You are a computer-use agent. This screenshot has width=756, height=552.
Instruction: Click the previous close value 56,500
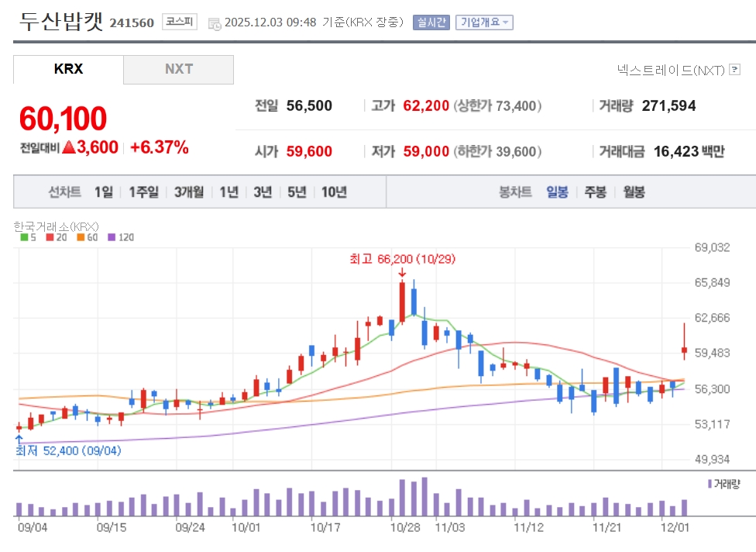point(309,105)
